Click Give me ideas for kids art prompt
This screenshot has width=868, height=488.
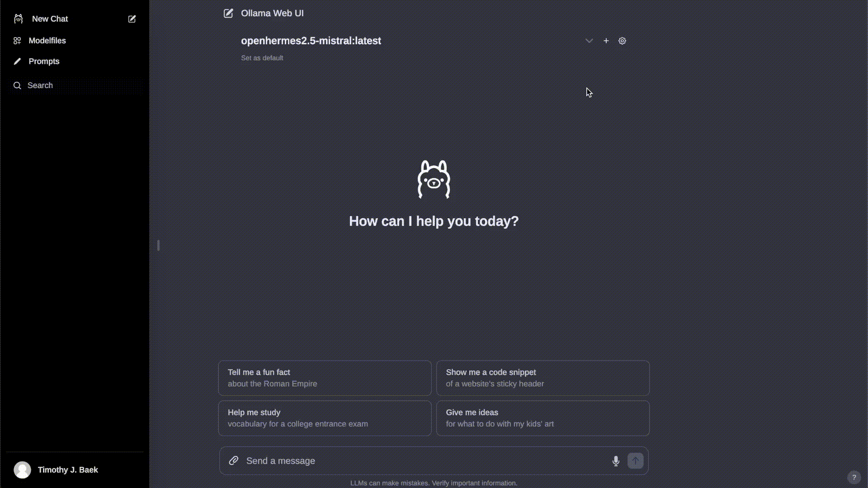tap(543, 417)
